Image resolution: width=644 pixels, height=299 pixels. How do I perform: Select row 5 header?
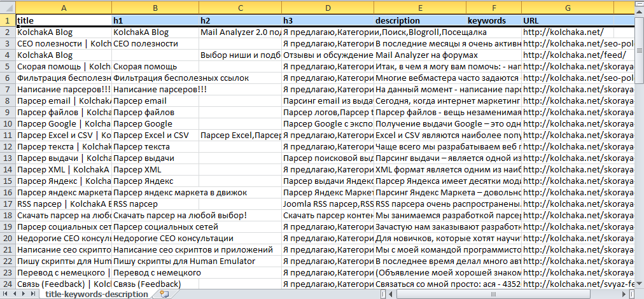8,67
